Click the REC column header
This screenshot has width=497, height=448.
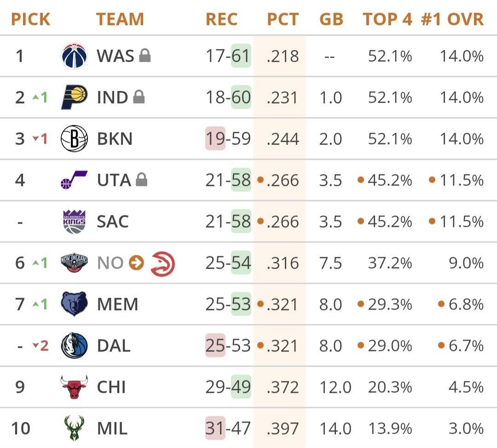(x=221, y=19)
